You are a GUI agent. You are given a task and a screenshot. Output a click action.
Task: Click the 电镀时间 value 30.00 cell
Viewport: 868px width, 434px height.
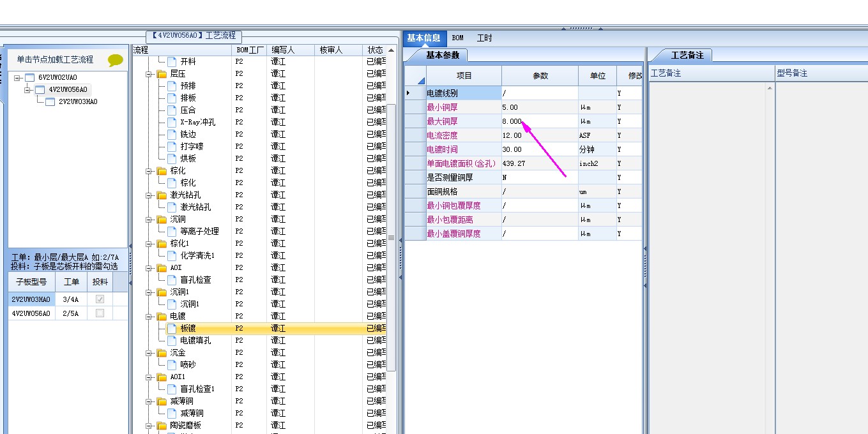(540, 149)
